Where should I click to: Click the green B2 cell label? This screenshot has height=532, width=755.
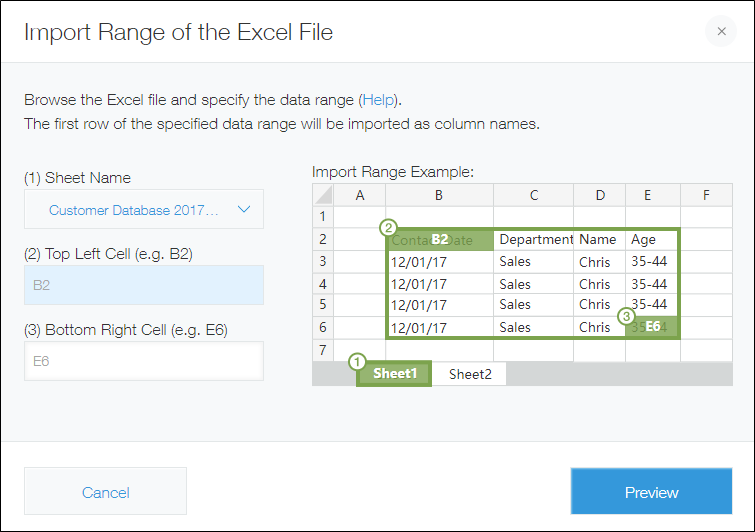tap(440, 240)
